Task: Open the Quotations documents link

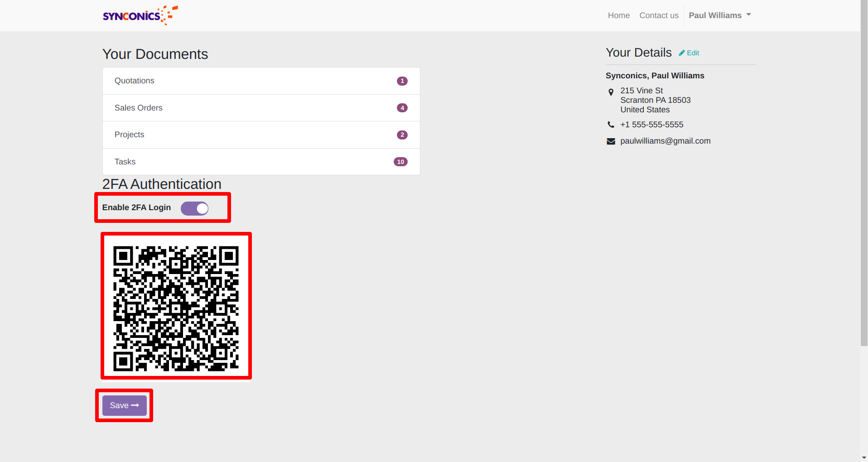Action: coord(135,81)
